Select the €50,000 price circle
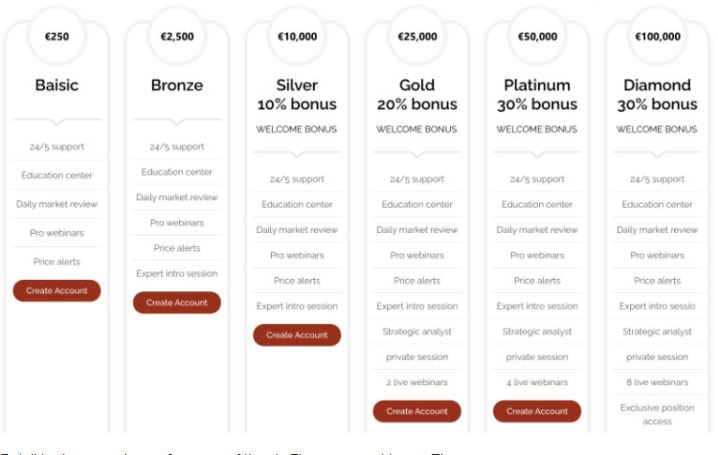The height and width of the screenshot is (455, 718). [537, 36]
